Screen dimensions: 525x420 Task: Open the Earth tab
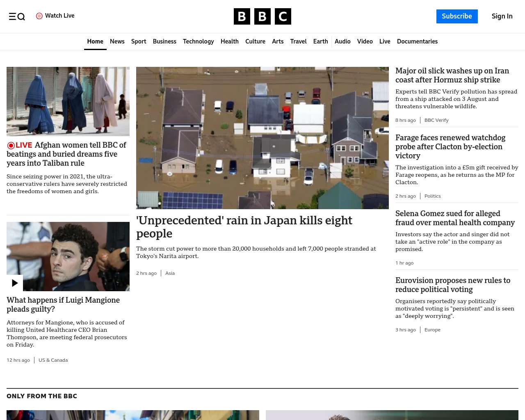pos(320,41)
